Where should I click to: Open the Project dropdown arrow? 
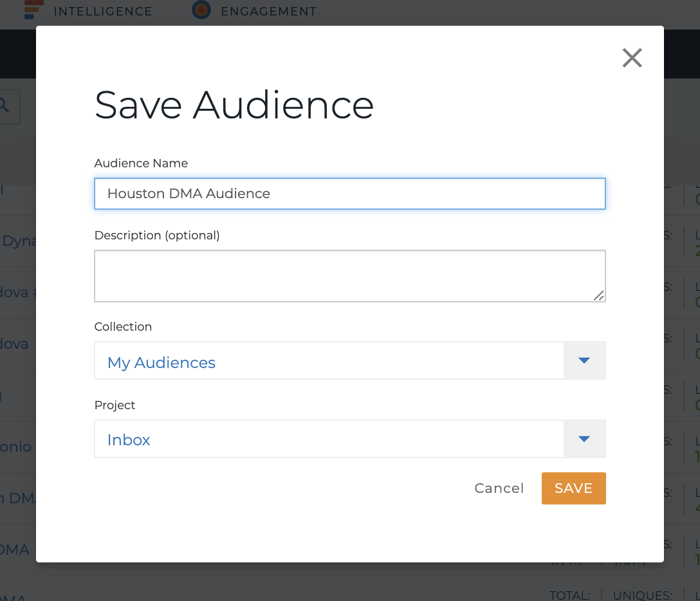tap(584, 439)
